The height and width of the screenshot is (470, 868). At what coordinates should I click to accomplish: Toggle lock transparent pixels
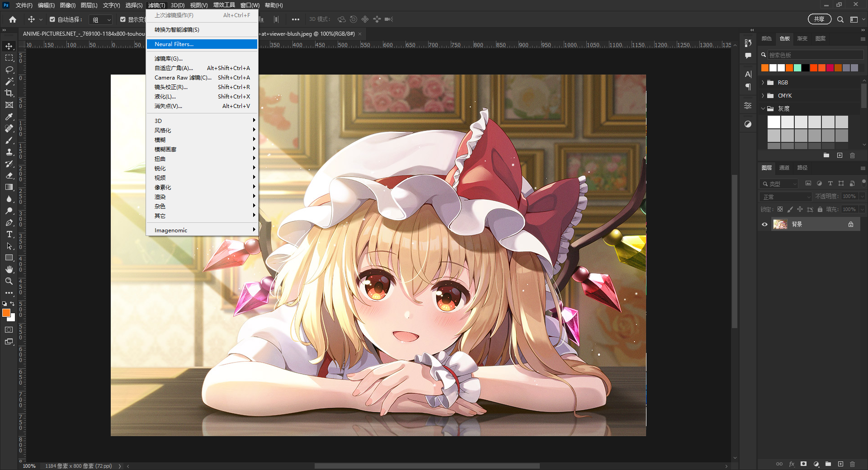[x=780, y=209]
